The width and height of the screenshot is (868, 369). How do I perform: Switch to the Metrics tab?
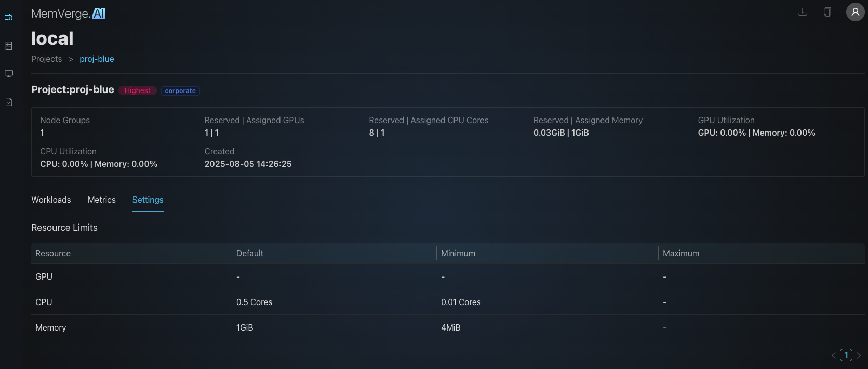[102, 200]
